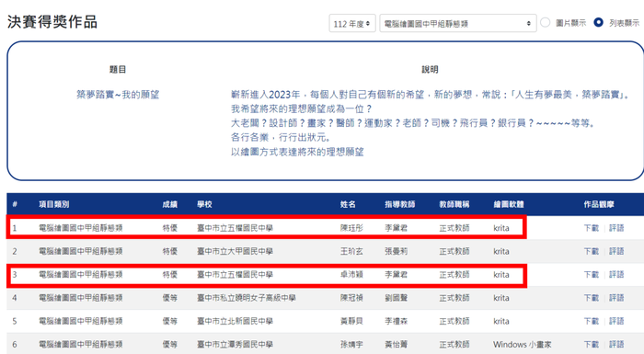This screenshot has height=354, width=644.
Task: Click the school cell 臺中市立大甲國民中學
Action: [x=235, y=251]
